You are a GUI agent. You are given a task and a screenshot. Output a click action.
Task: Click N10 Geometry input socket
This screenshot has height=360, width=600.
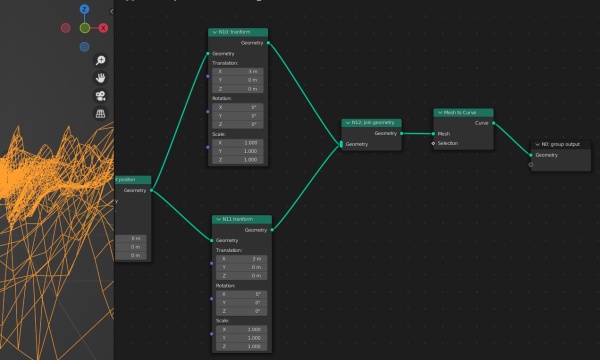coord(208,54)
